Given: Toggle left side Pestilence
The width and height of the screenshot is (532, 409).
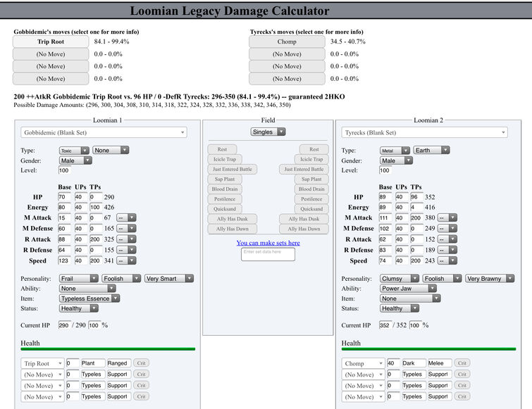Looking at the screenshot, I should tap(225, 199).
